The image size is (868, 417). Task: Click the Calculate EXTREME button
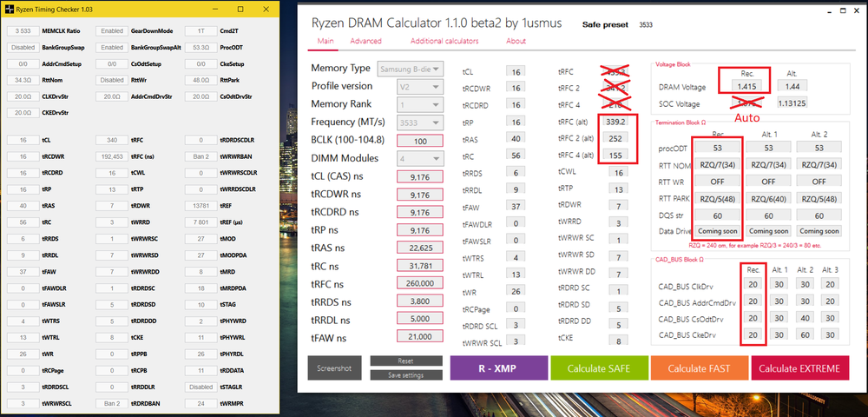coord(799,368)
